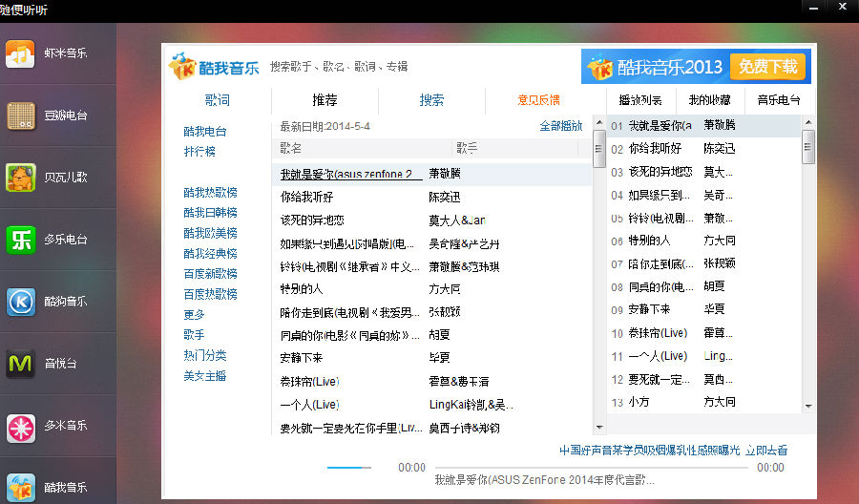859x504 pixels.
Task: Open the 音乐电台 tab
Action: pos(779,100)
